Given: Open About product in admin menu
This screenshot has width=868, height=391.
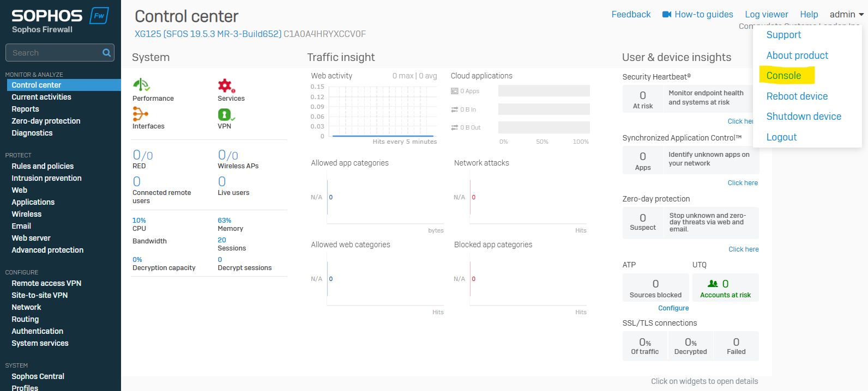Looking at the screenshot, I should tap(797, 56).
